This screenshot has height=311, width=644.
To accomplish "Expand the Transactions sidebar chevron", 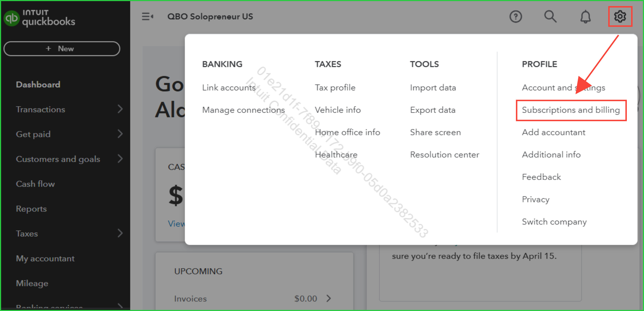I will [x=120, y=109].
